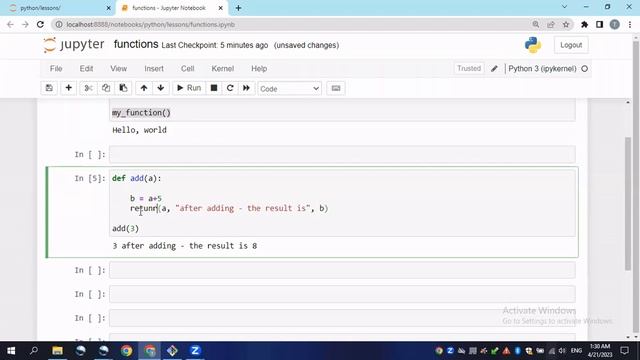The image size is (640, 360).
Task: Move the selected cell down
Action: point(161,88)
